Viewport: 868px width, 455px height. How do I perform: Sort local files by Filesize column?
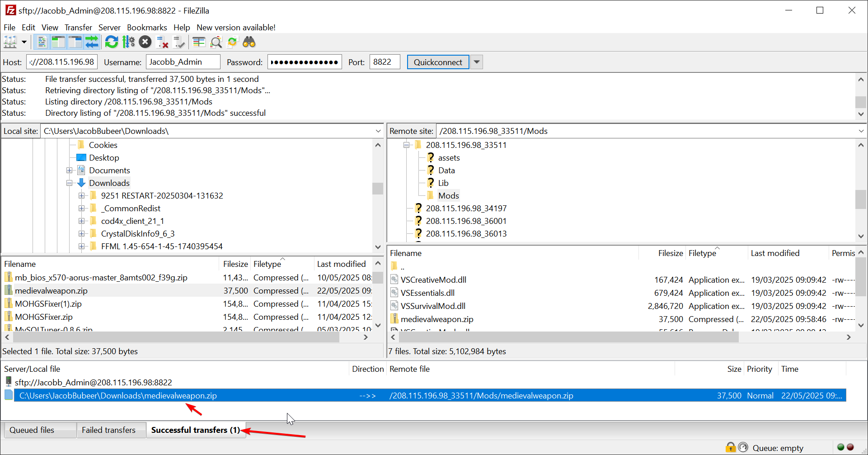click(235, 264)
